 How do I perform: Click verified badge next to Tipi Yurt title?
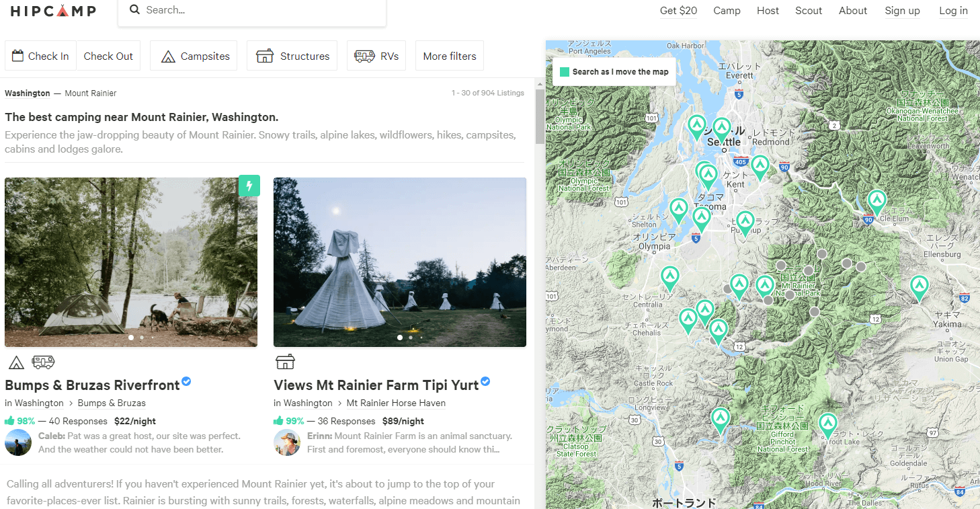tap(485, 382)
